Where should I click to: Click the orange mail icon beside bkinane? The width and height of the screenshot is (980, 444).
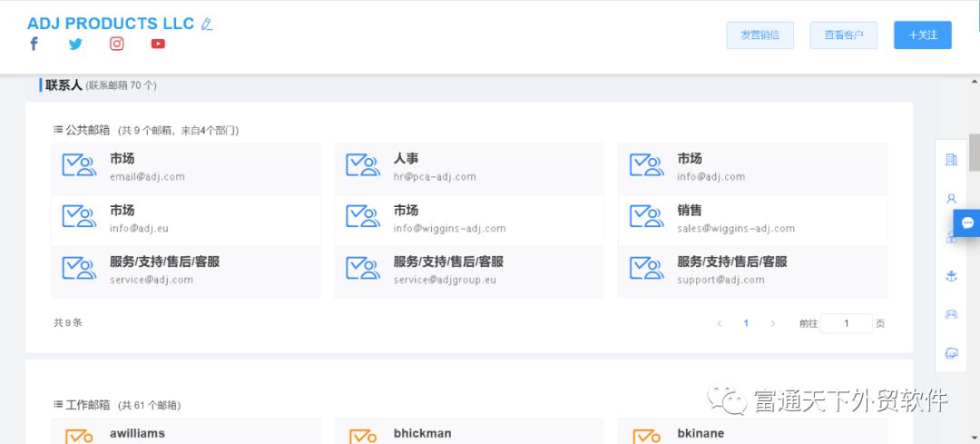646,437
